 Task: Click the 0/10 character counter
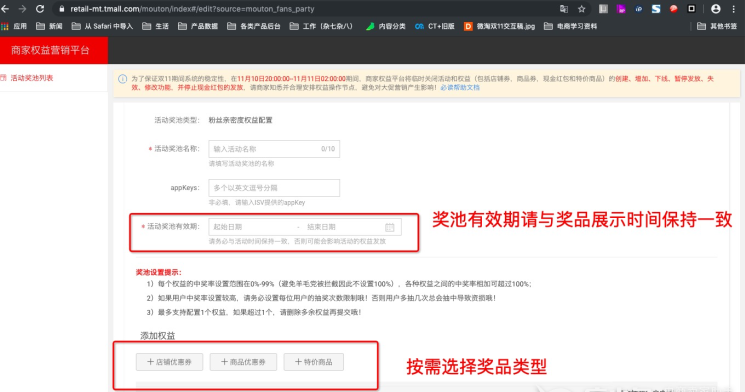click(x=328, y=149)
